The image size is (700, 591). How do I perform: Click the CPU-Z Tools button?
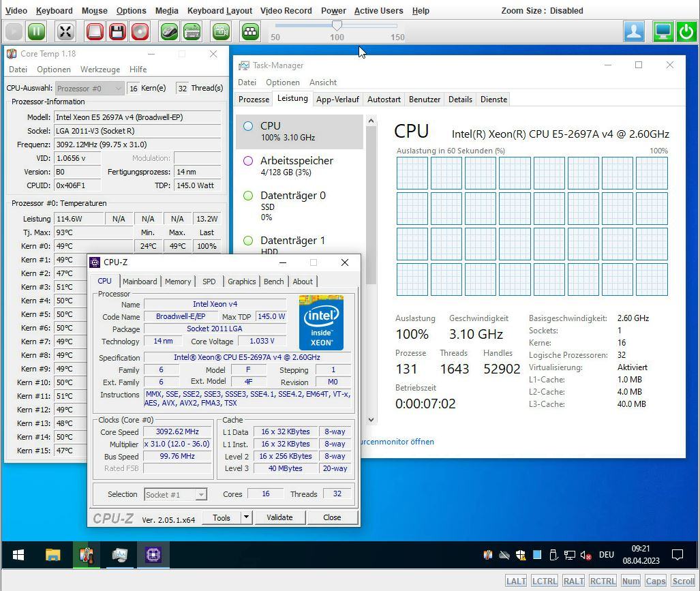coord(222,517)
